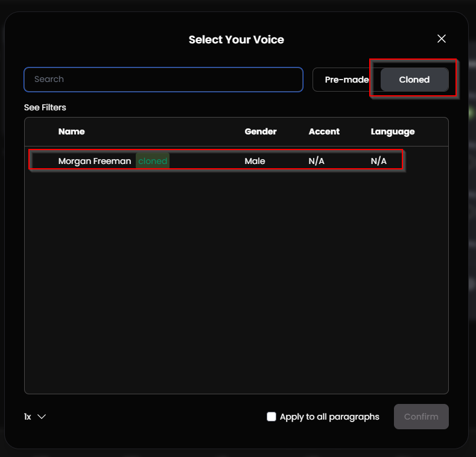The width and height of the screenshot is (476, 457).
Task: Enable Apply to all paragraphs checkbox
Action: 271,417
